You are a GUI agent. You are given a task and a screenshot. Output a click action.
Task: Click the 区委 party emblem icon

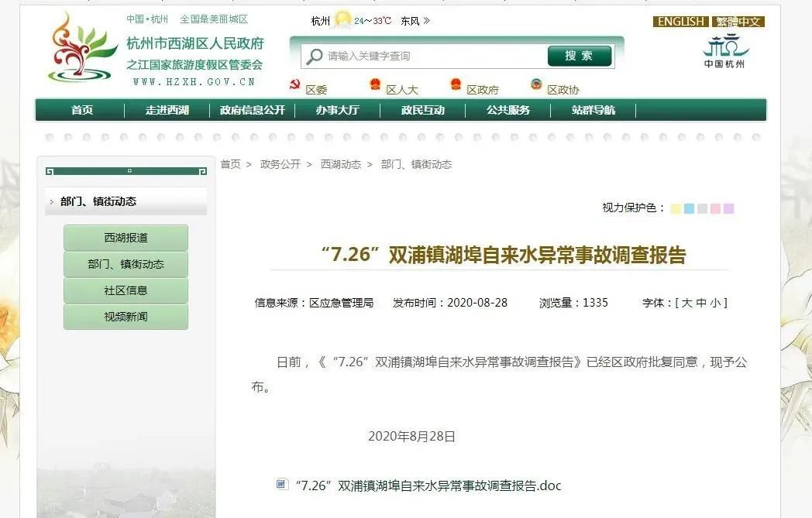[294, 85]
